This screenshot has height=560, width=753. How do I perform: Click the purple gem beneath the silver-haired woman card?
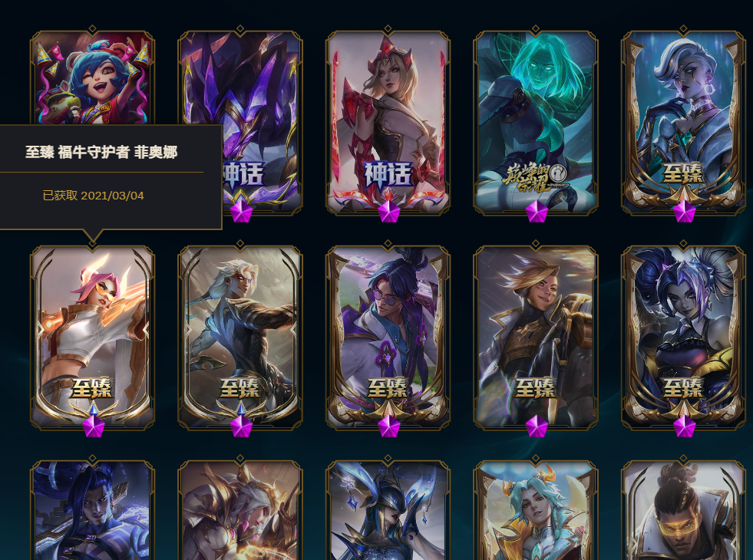point(684,211)
